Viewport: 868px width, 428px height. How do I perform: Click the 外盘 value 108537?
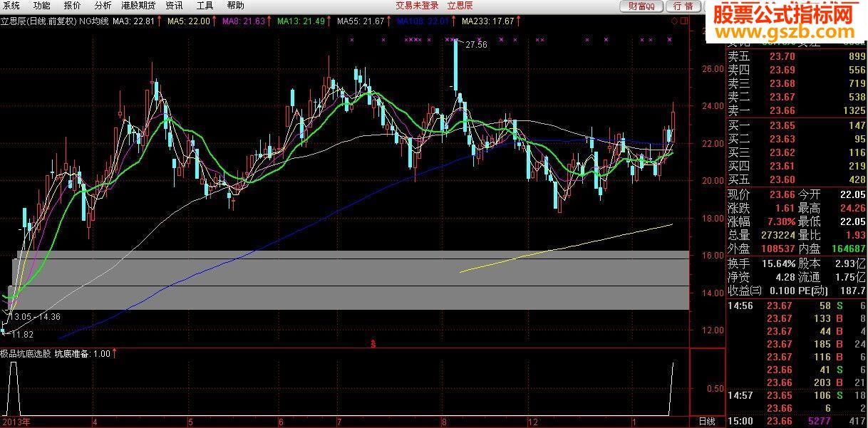(778, 249)
